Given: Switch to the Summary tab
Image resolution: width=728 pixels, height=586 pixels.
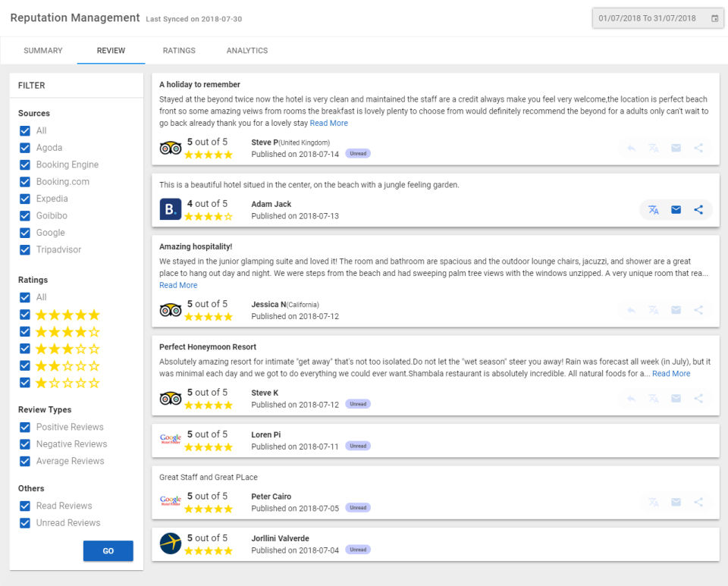Looking at the screenshot, I should (x=43, y=51).
